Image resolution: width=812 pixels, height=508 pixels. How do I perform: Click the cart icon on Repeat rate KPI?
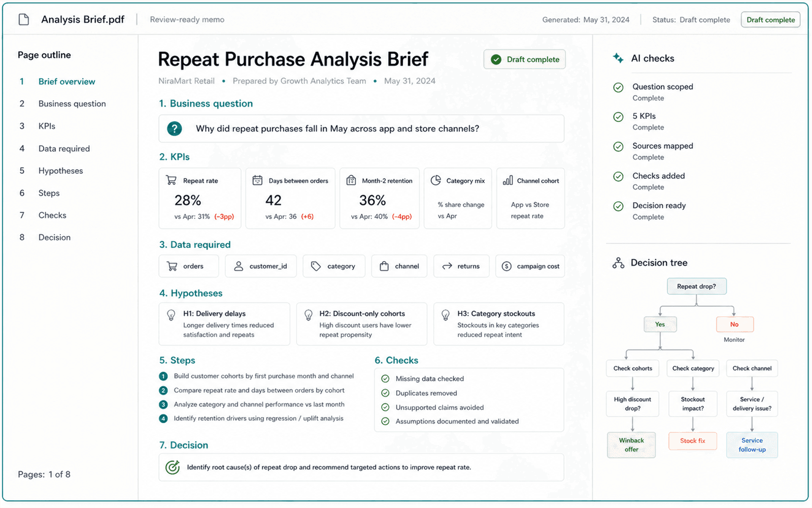click(x=172, y=180)
